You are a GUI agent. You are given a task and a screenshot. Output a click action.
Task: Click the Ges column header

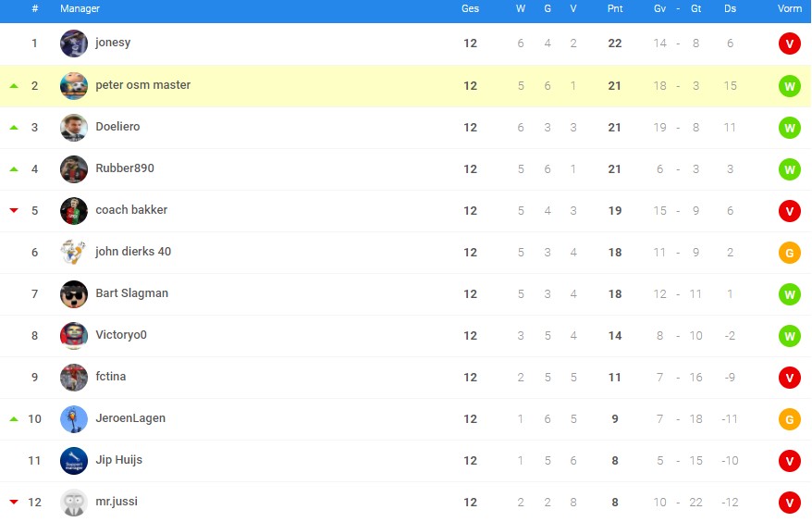pyautogui.click(x=470, y=9)
